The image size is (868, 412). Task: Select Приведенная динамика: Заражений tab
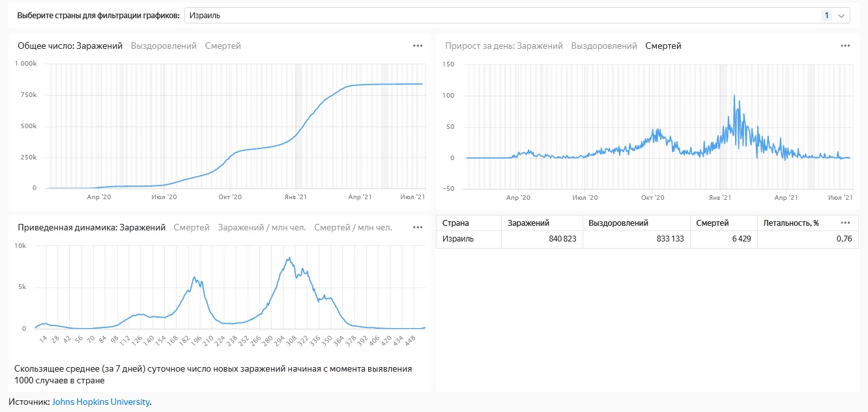pos(91,228)
